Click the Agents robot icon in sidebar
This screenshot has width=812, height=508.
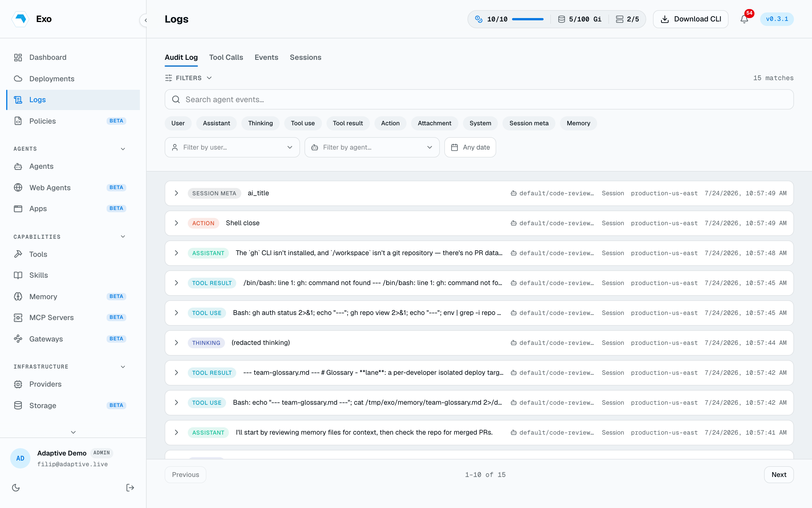[x=18, y=166]
